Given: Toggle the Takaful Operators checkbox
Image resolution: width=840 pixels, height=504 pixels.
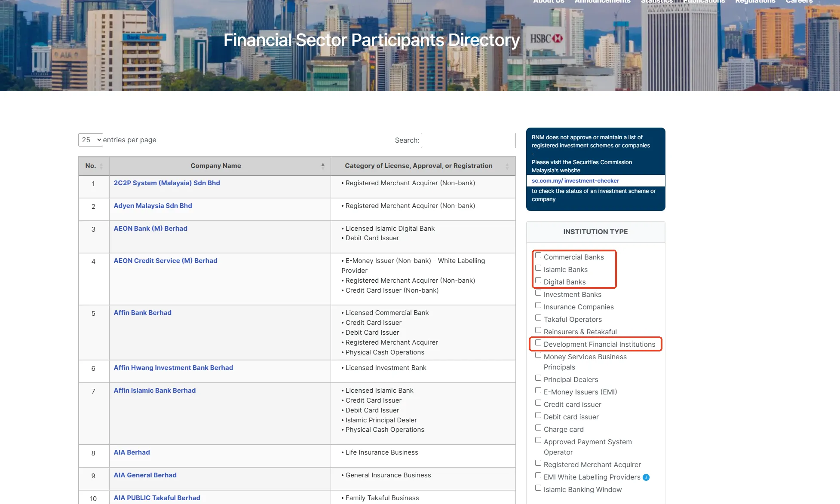Looking at the screenshot, I should coord(538,318).
